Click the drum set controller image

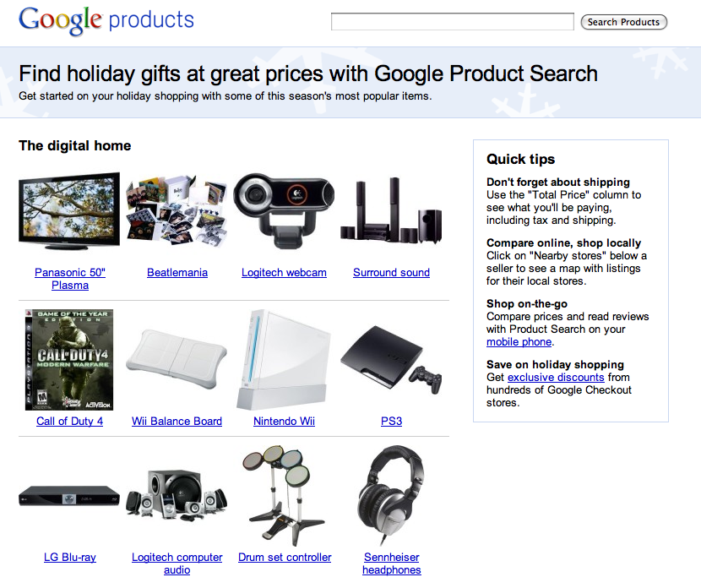pos(284,496)
